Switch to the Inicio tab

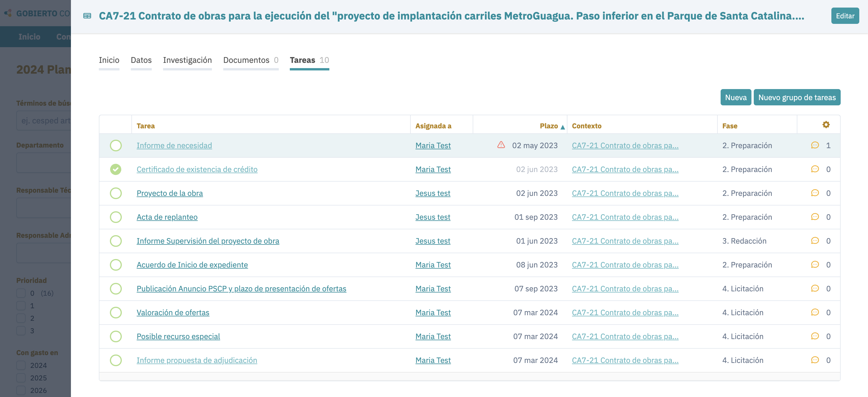point(109,60)
